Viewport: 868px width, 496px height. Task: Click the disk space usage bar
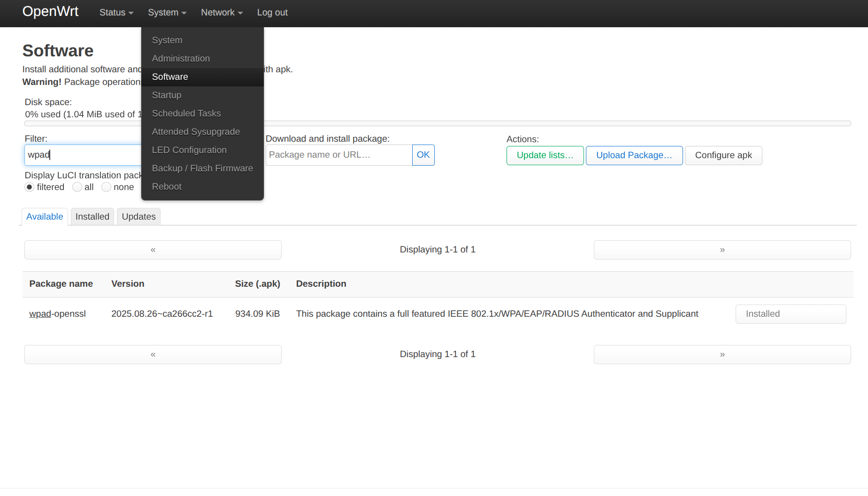[438, 124]
